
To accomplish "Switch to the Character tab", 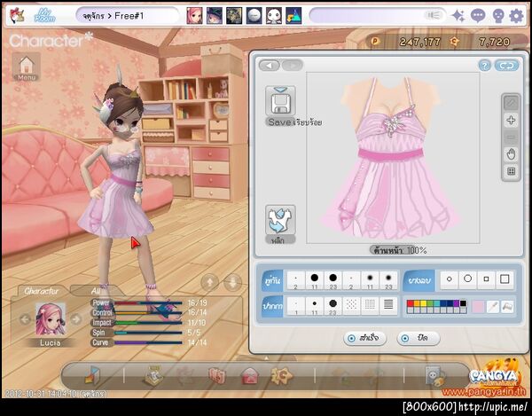I will [x=42, y=291].
